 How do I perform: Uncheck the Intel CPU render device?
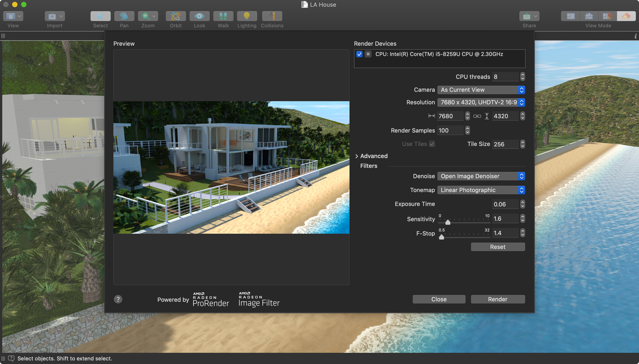click(359, 54)
